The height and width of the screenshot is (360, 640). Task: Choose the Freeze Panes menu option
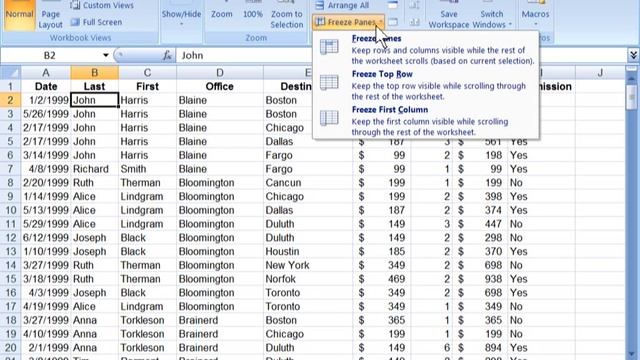tap(426, 49)
